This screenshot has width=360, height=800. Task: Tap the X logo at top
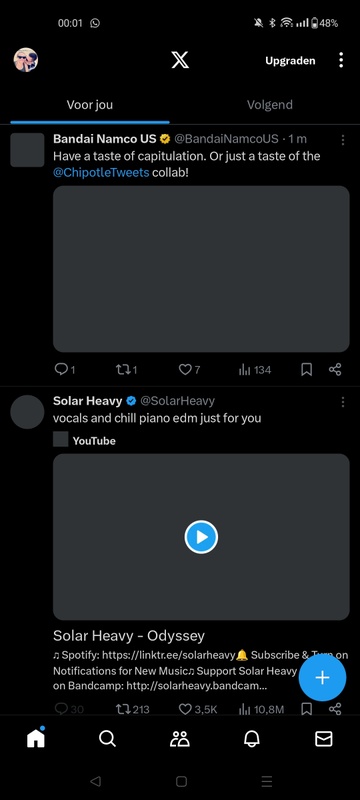(179, 60)
